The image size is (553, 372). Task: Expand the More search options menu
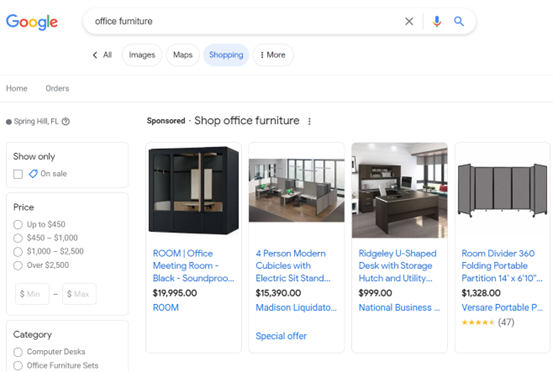(273, 55)
